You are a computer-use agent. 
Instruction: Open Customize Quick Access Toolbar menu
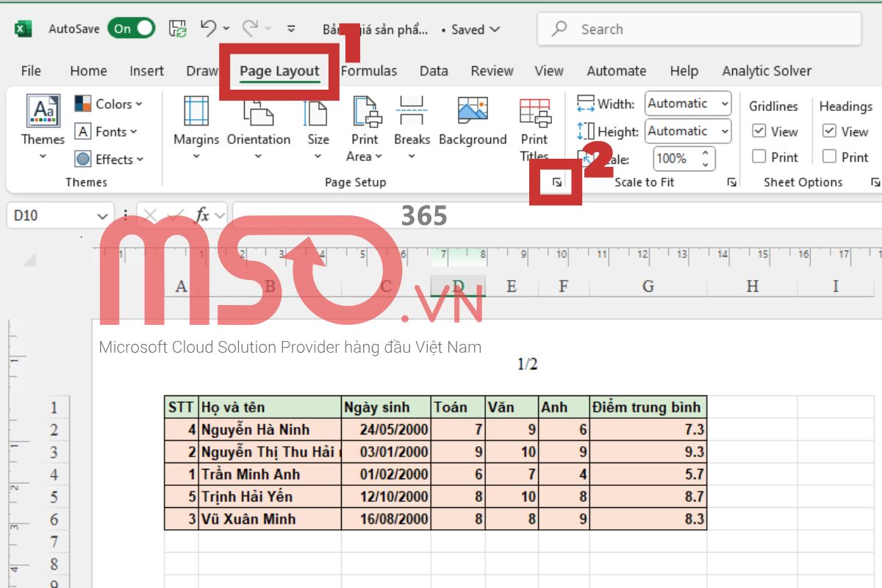coord(291,29)
